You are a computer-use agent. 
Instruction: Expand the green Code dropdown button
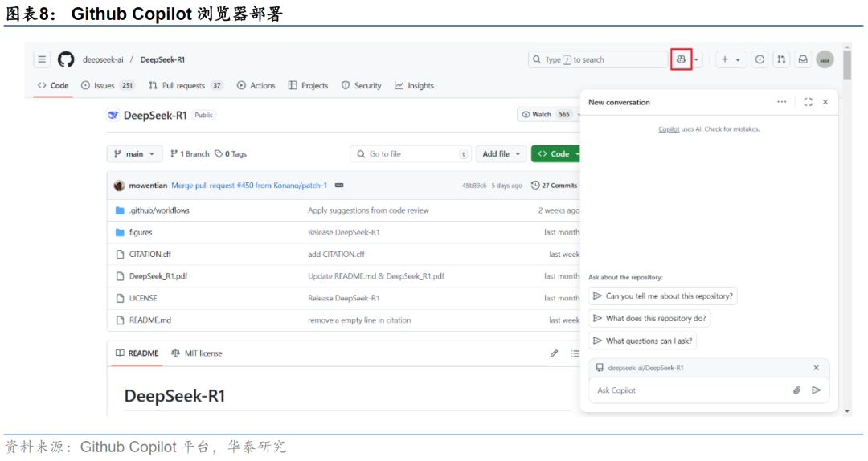(x=556, y=154)
